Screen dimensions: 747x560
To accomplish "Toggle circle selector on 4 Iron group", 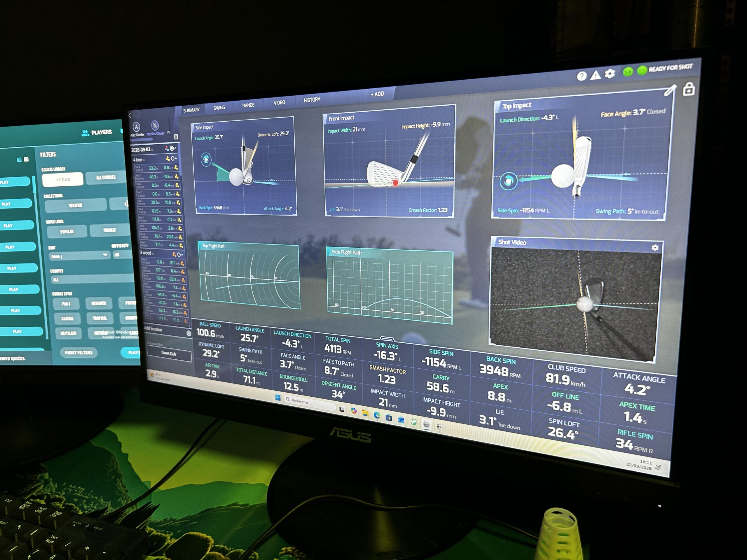I will [172, 158].
